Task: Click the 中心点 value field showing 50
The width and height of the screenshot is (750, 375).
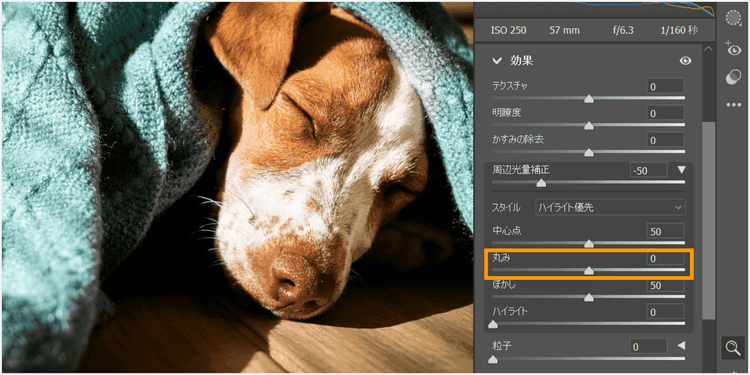Action: 665,232
